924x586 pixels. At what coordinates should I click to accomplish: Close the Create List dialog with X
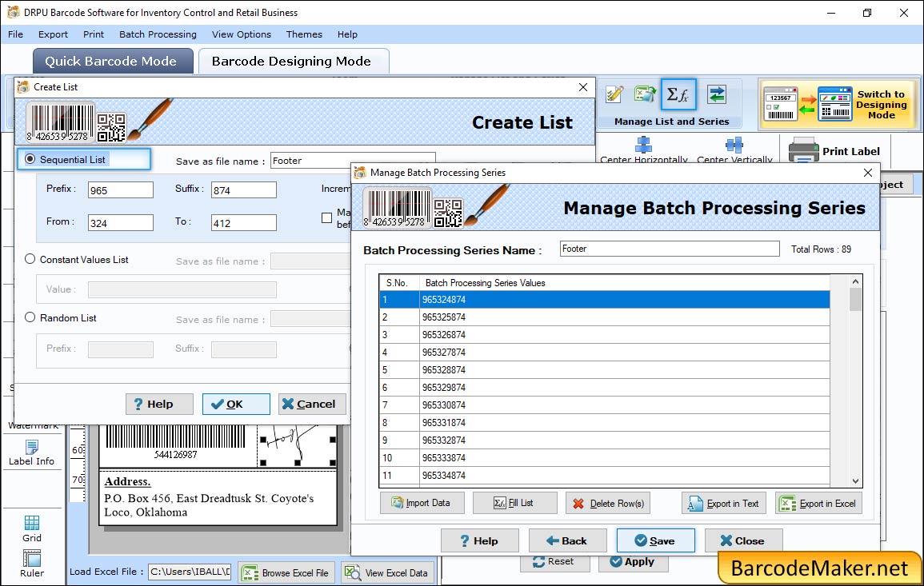(583, 87)
